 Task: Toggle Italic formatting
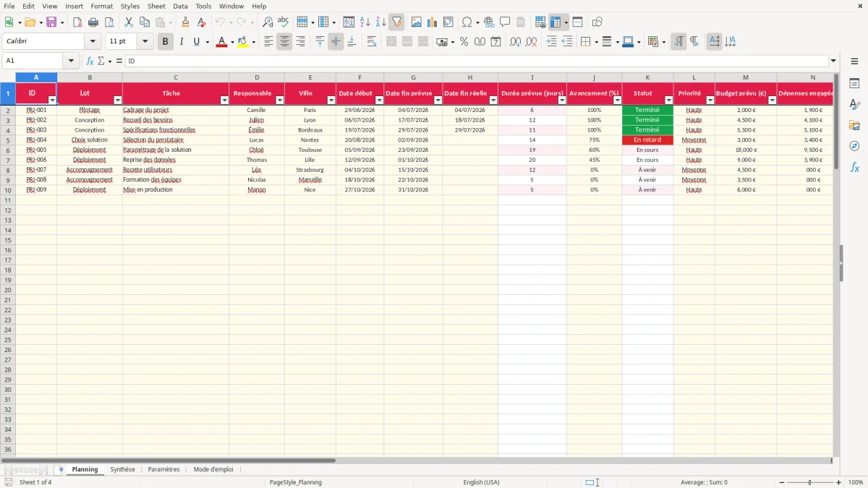[x=181, y=42]
